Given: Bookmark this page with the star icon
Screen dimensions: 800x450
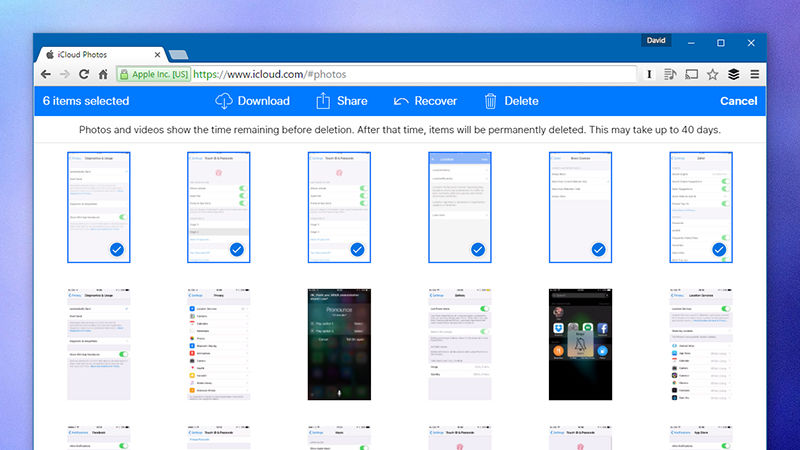Looking at the screenshot, I should tap(712, 74).
